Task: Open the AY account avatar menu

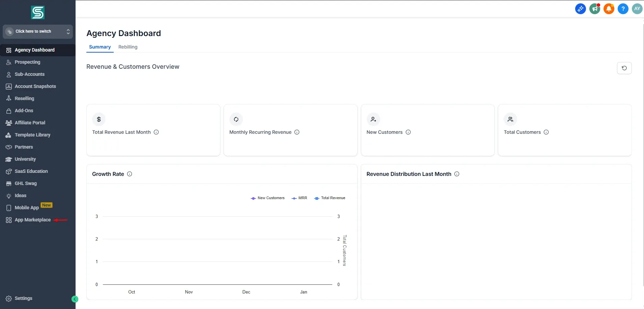Action: click(637, 9)
